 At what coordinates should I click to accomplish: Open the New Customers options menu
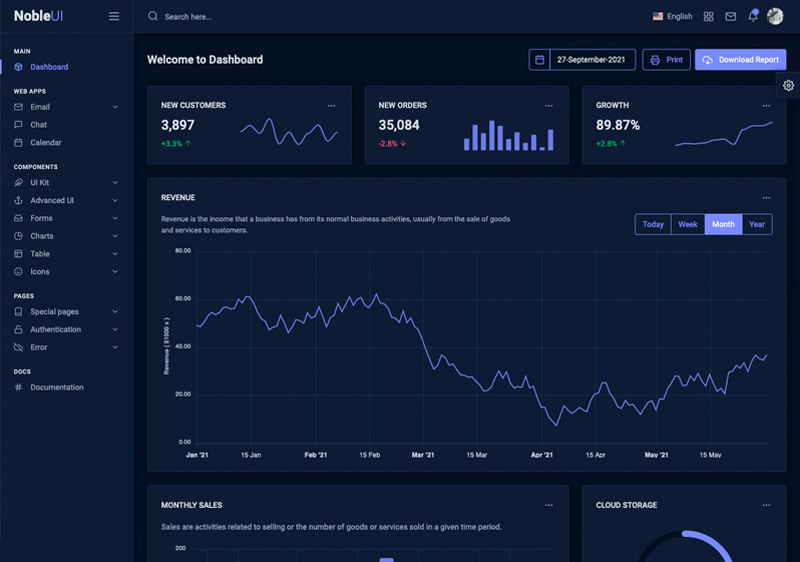(331, 105)
